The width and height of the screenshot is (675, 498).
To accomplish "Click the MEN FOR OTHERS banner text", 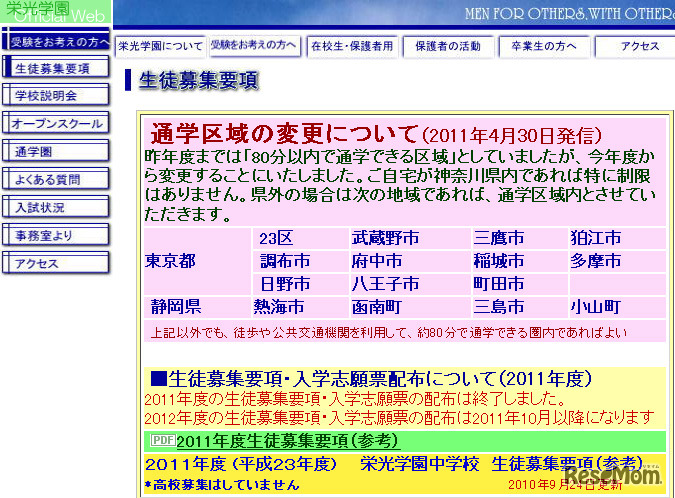I will [x=570, y=14].
